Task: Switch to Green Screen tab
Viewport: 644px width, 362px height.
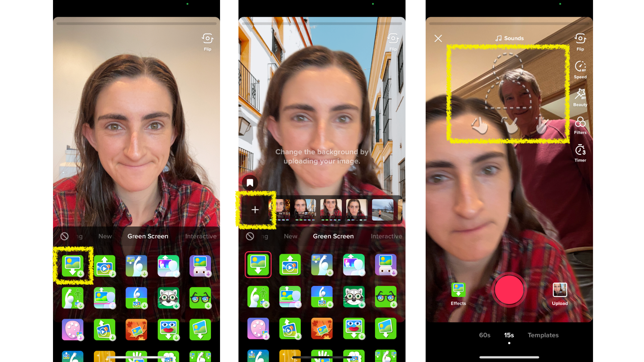Action: tap(148, 236)
